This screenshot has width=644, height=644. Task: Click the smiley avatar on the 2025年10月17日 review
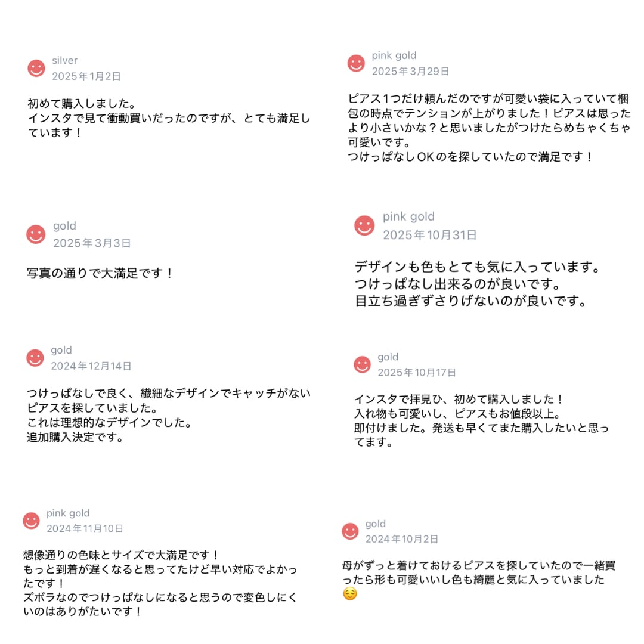(x=362, y=364)
